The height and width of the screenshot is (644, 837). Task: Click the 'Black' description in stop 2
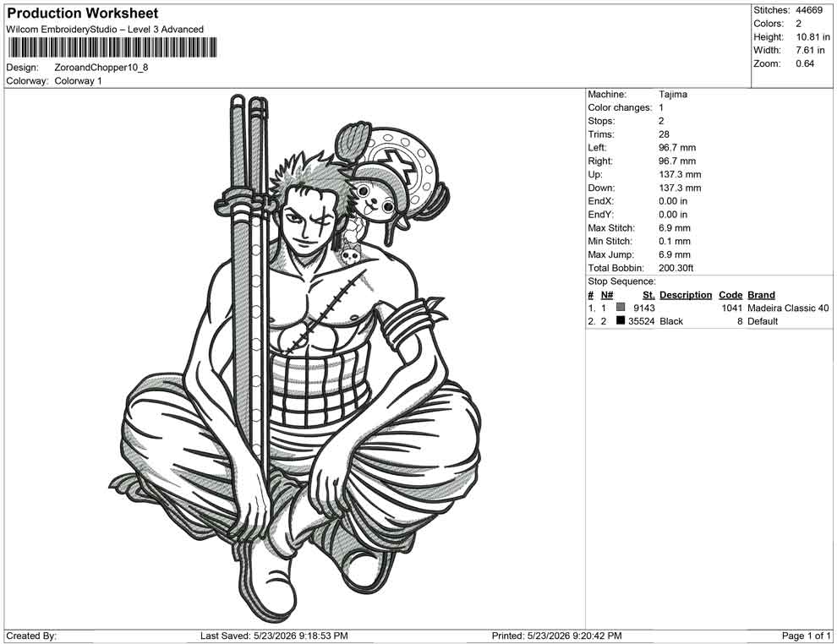[x=671, y=321]
